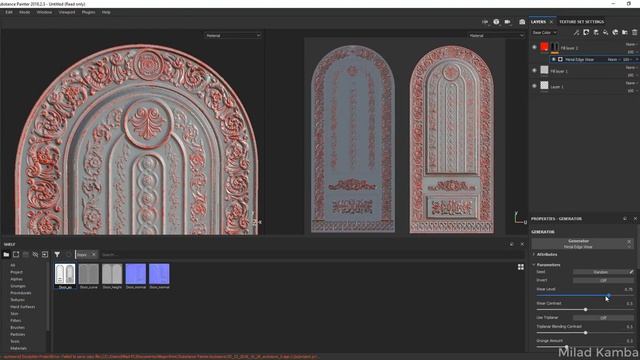Open the Base Color channel dropdown
Image resolution: width=640 pixels, height=360 pixels.
tap(544, 33)
